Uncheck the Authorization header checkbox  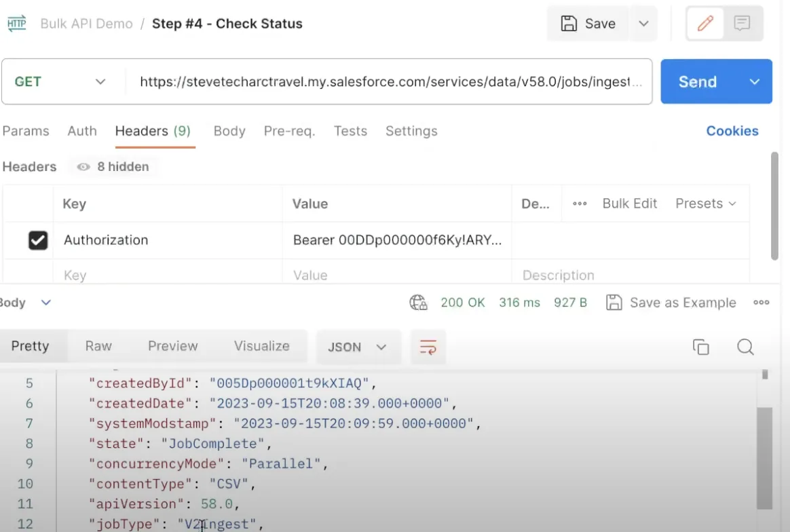click(38, 240)
